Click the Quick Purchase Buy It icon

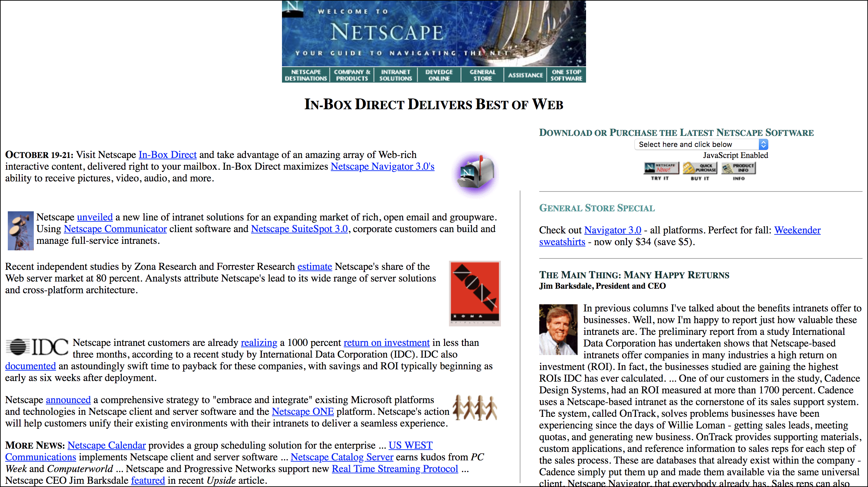pos(699,169)
